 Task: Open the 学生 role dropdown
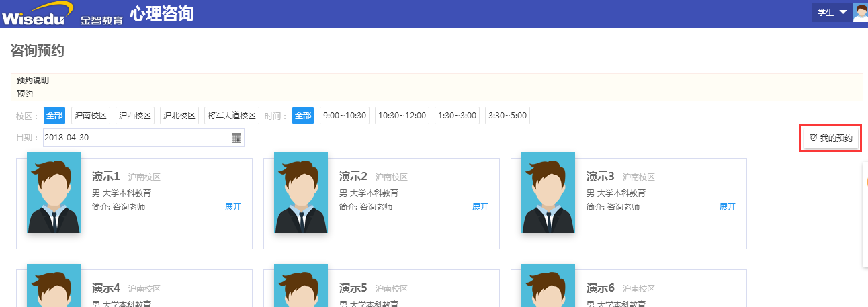[831, 13]
